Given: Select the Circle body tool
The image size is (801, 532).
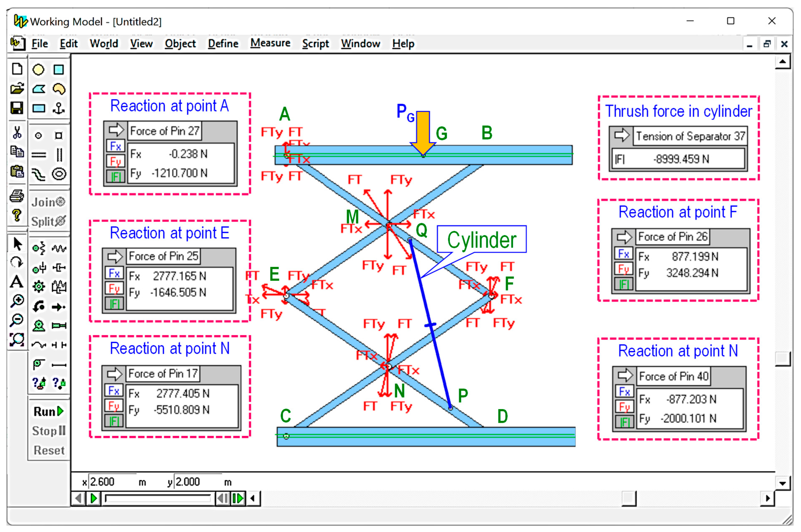Looking at the screenshot, I should tap(38, 70).
